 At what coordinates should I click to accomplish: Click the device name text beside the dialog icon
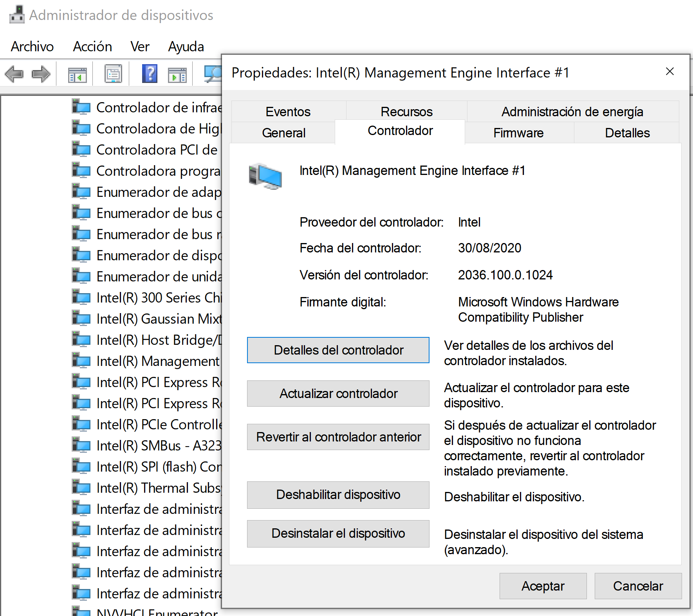[x=412, y=171]
